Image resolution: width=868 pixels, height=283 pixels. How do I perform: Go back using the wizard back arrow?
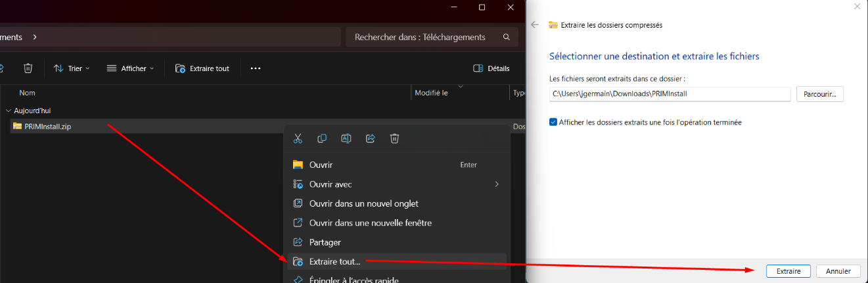click(535, 25)
